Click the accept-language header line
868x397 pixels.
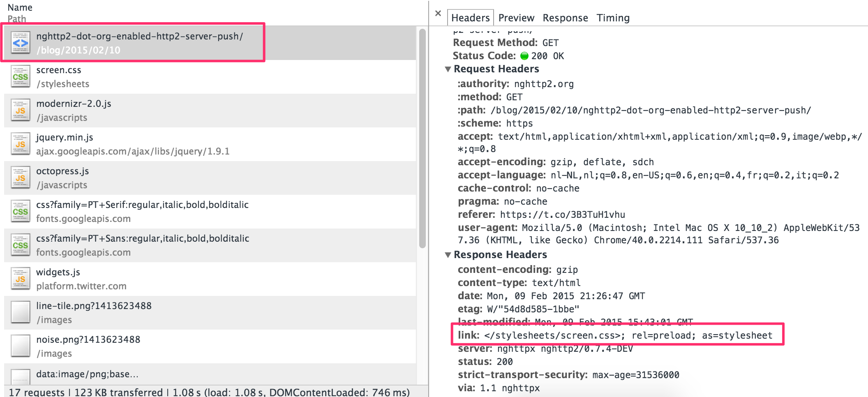point(648,175)
